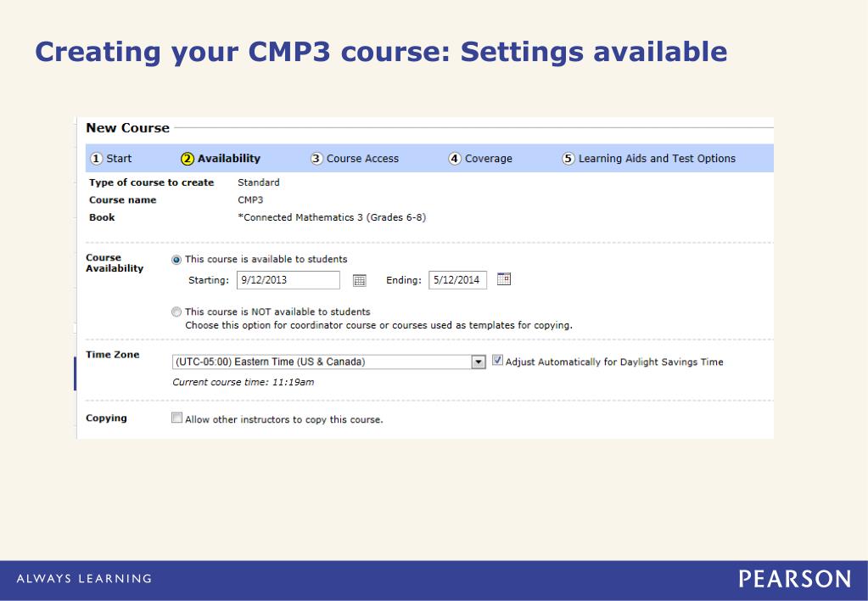
Task: Click the course name value CMP3
Action: click(251, 200)
